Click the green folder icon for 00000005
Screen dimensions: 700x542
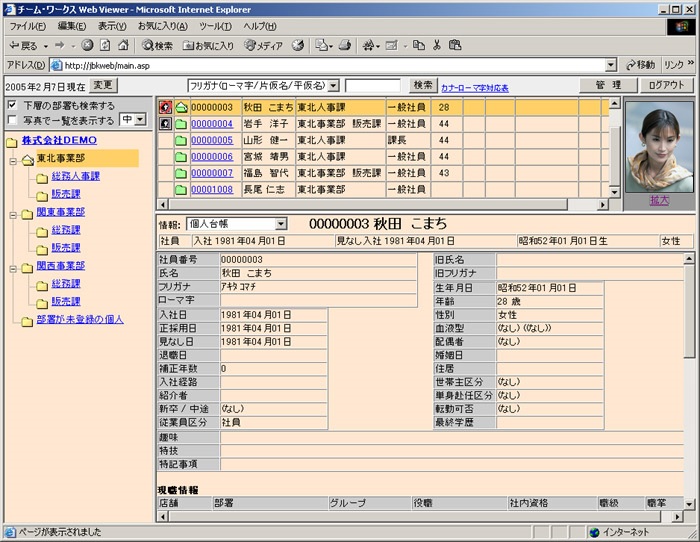(x=181, y=141)
